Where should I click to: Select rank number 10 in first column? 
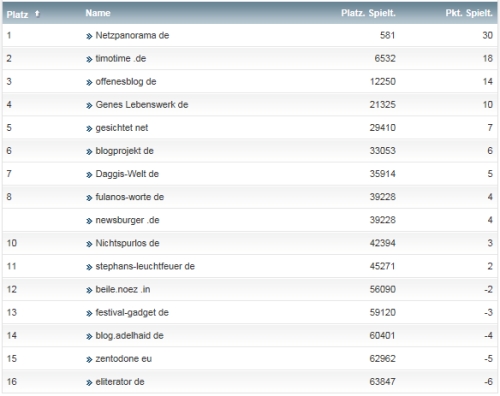click(12, 243)
